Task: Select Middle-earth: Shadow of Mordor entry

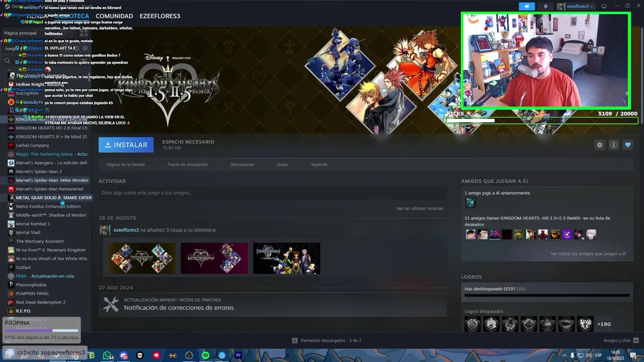Action: pyautogui.click(x=51, y=215)
